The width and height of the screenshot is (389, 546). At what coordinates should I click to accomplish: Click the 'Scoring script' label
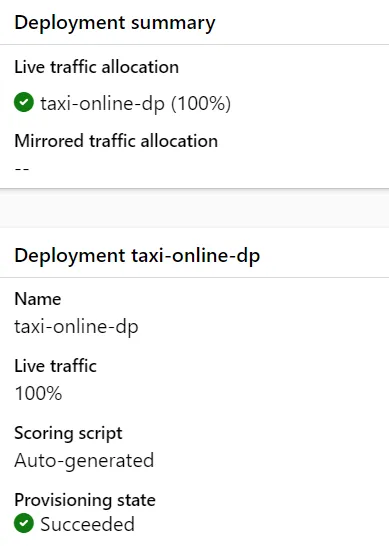coord(68,434)
